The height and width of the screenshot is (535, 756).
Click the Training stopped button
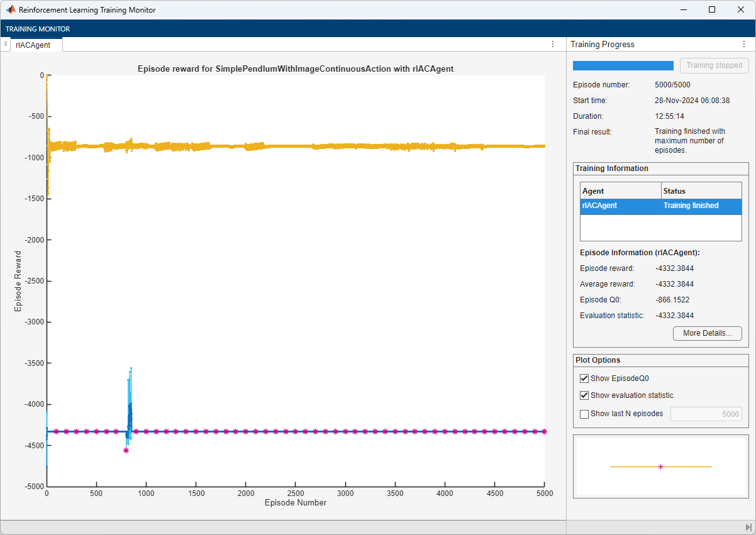[714, 65]
